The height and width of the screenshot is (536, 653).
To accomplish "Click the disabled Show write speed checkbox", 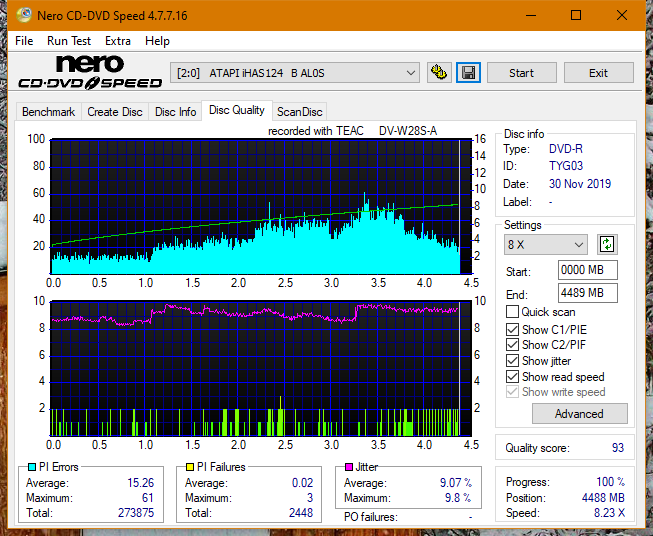I will [x=512, y=392].
